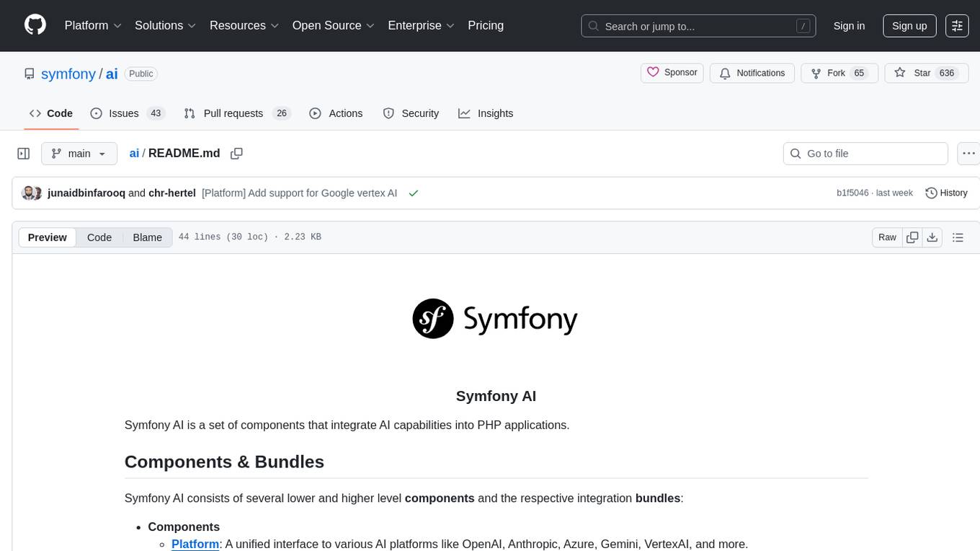
Task: Go to the symfony organization page
Action: point(68,74)
